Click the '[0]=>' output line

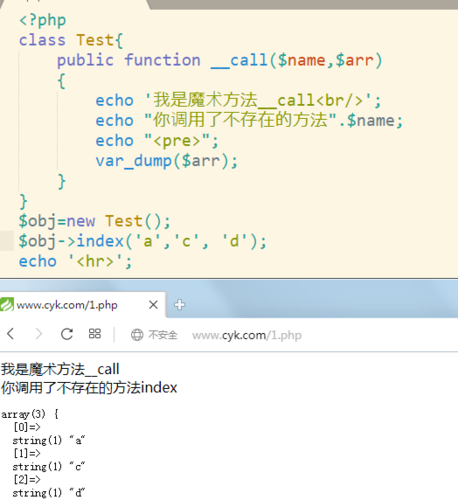(27, 427)
